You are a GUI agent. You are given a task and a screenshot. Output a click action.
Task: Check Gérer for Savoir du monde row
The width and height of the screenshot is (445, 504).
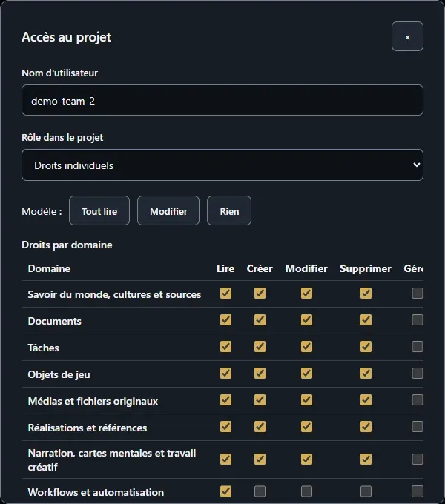click(x=418, y=294)
